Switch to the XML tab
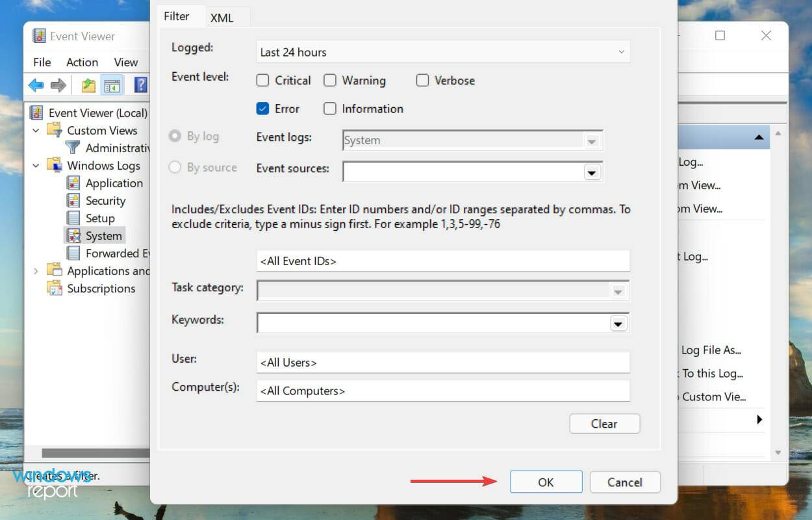This screenshot has height=520, width=812. click(x=221, y=18)
